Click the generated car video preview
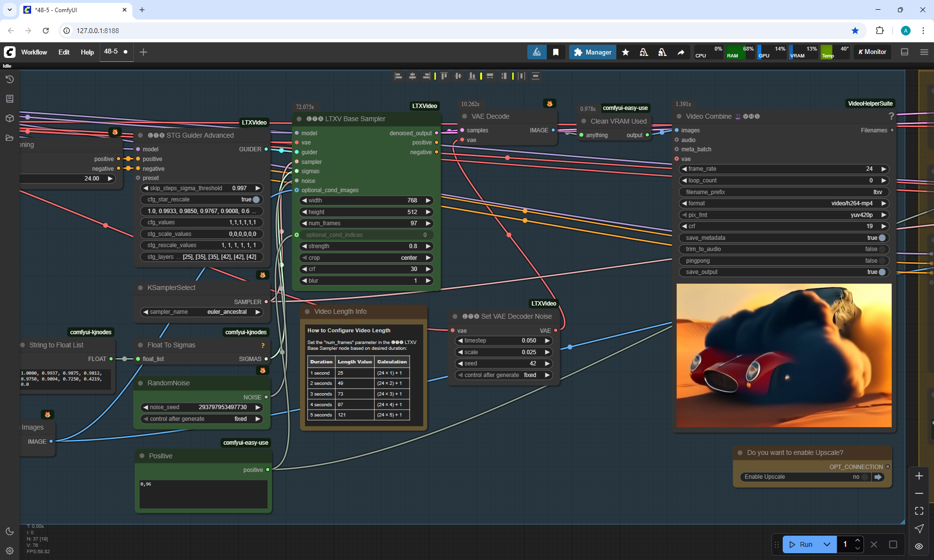Viewport: 934px width, 560px height. click(784, 355)
